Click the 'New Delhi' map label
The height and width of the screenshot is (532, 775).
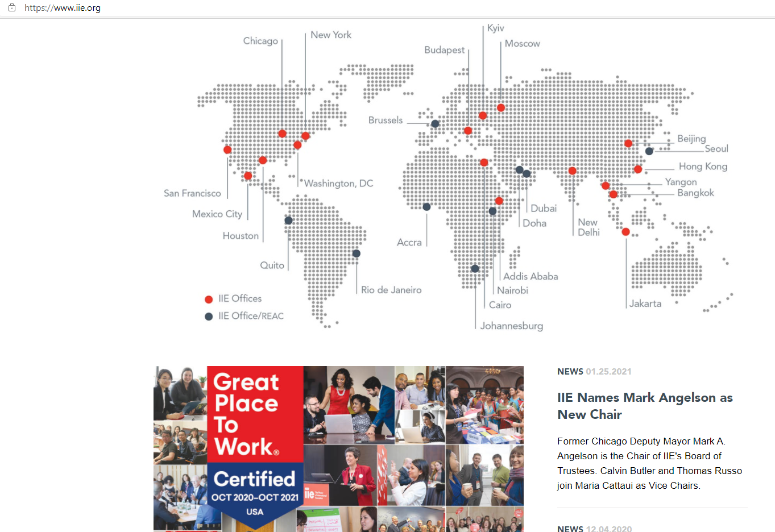[588, 227]
